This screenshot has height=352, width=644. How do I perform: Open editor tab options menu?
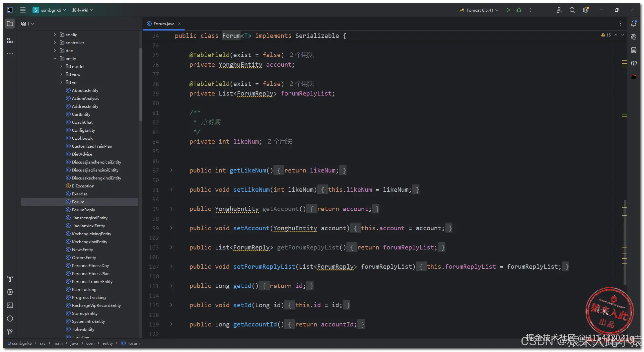click(620, 24)
